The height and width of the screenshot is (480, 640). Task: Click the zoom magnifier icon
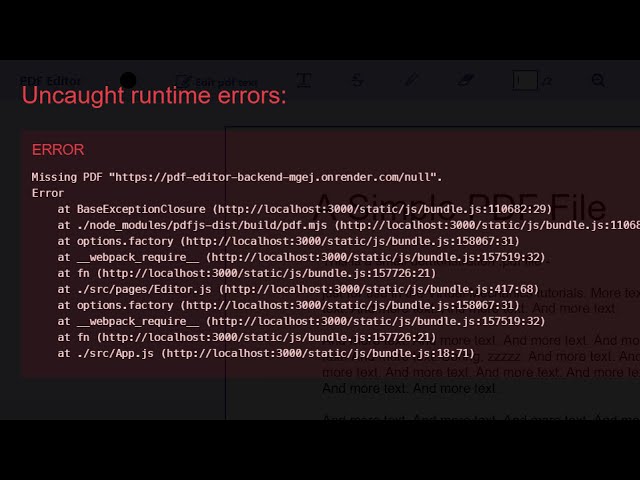[598, 80]
